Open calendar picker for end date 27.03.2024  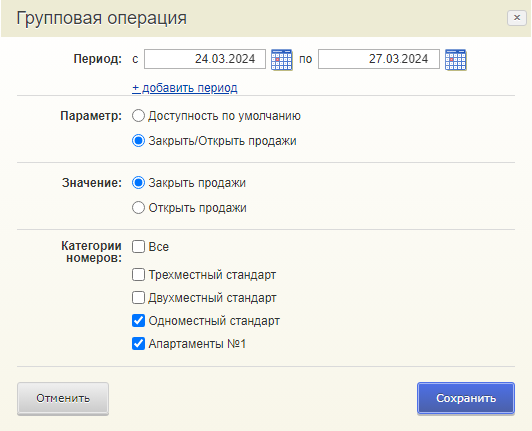(456, 60)
